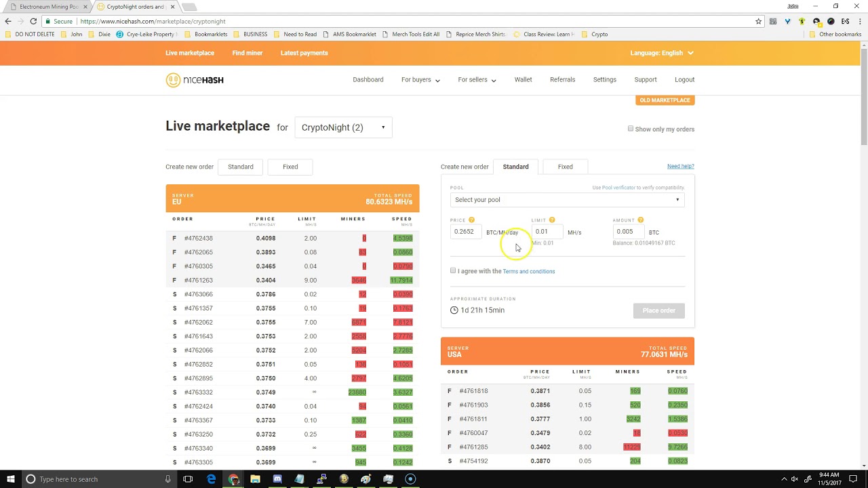Click the amount help question icon
Viewport: 868px width, 488px height.
click(640, 220)
